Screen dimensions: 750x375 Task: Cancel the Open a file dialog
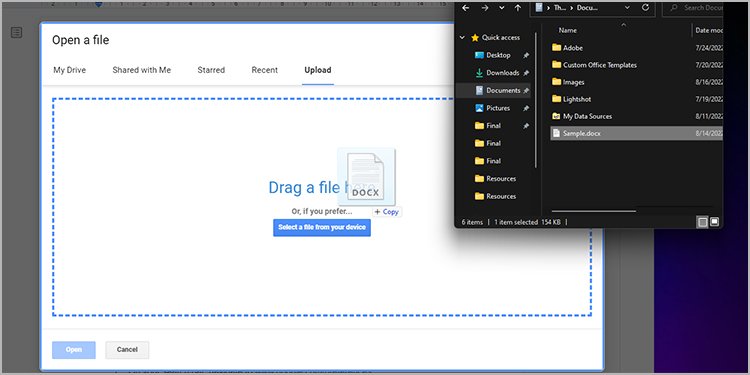click(x=127, y=350)
